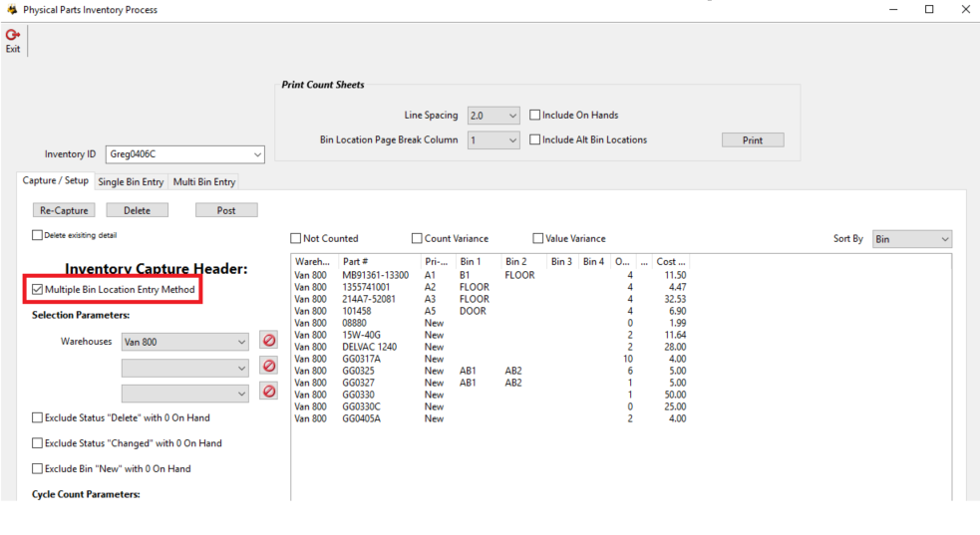Open the first Warehouses dropdown showing Van 800
The height and width of the screenshot is (535, 980).
[185, 342]
